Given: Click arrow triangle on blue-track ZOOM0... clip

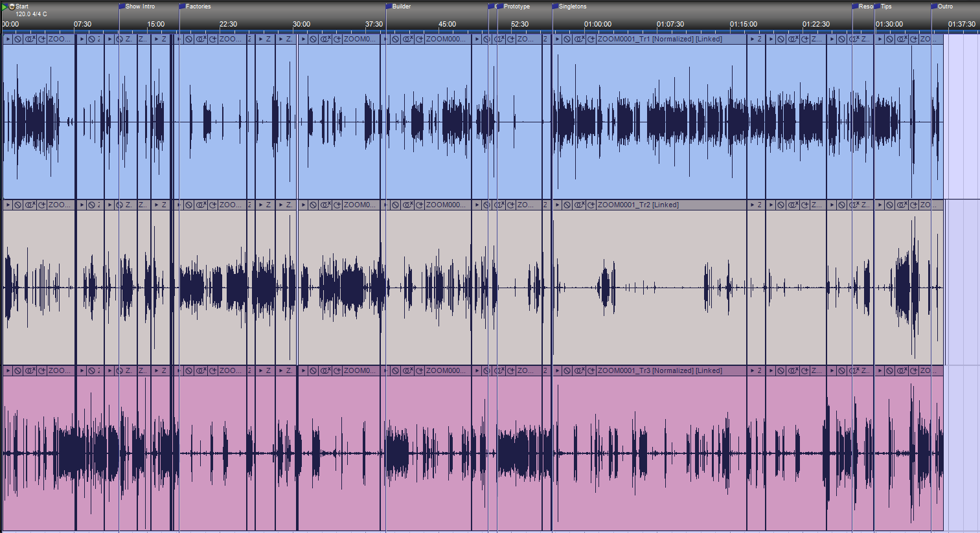Looking at the screenshot, I should 303,39.
